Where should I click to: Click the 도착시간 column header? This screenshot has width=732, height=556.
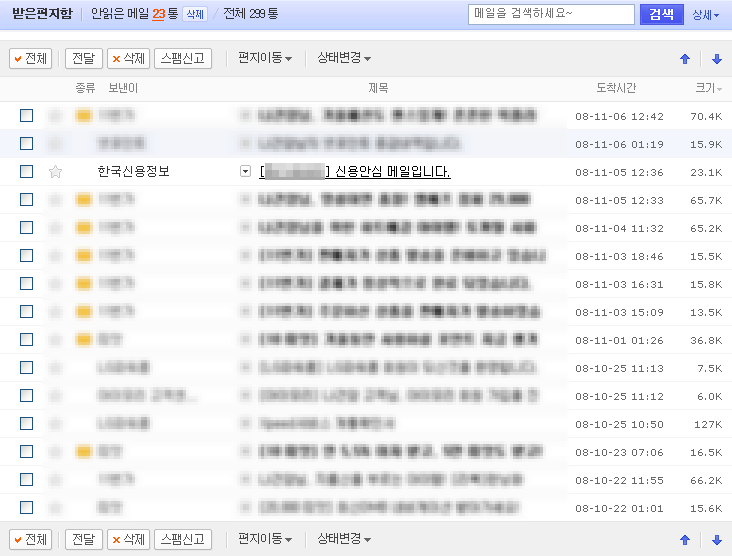tap(616, 88)
